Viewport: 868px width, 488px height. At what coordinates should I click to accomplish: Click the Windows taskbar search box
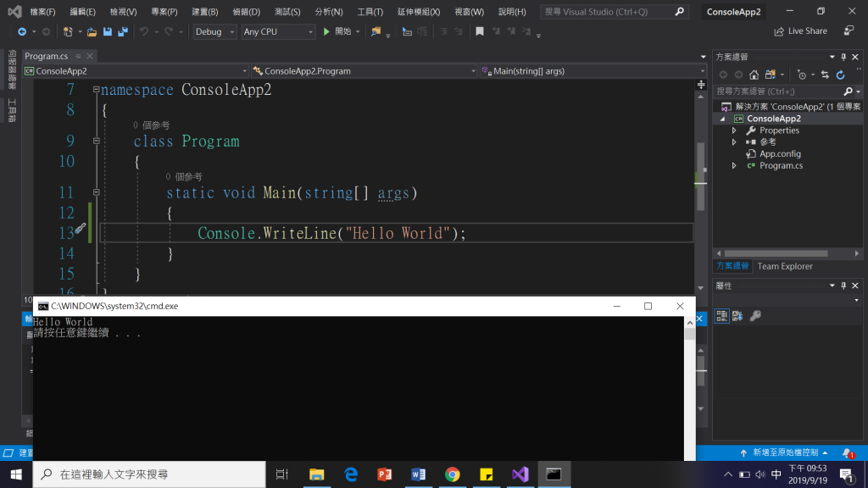149,474
